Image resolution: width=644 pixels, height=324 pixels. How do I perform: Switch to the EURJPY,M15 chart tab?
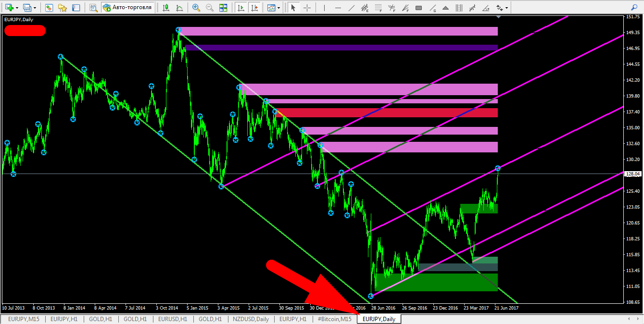tap(23, 319)
